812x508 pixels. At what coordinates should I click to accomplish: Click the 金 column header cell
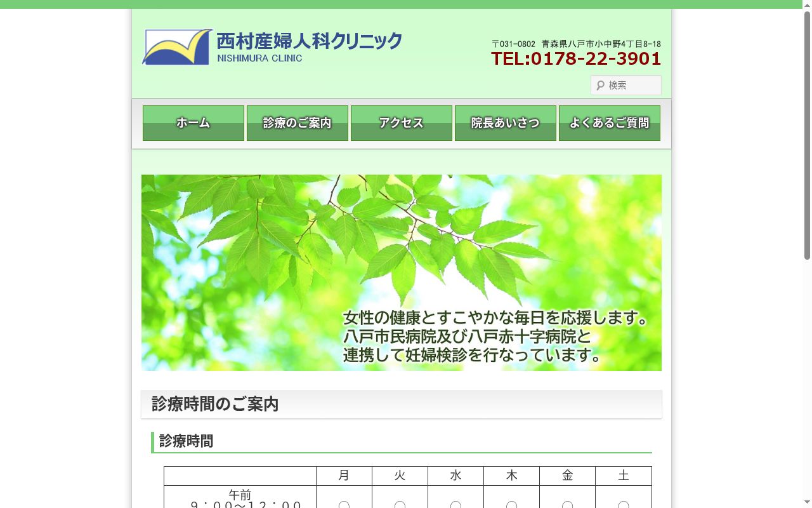(567, 476)
